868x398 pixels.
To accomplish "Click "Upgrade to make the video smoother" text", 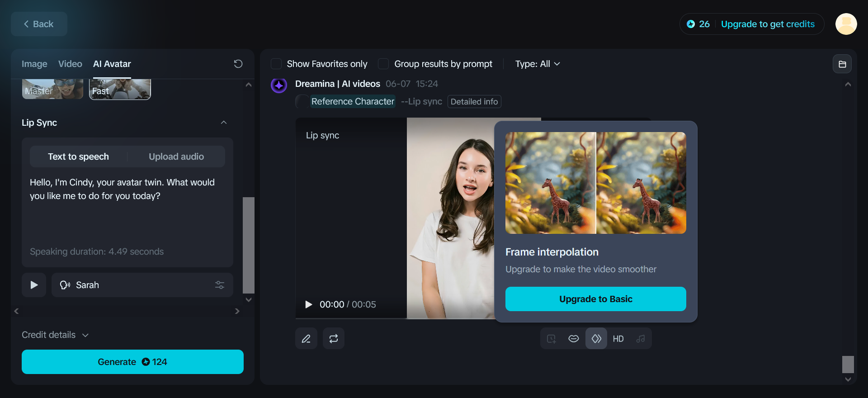I will pos(581,269).
